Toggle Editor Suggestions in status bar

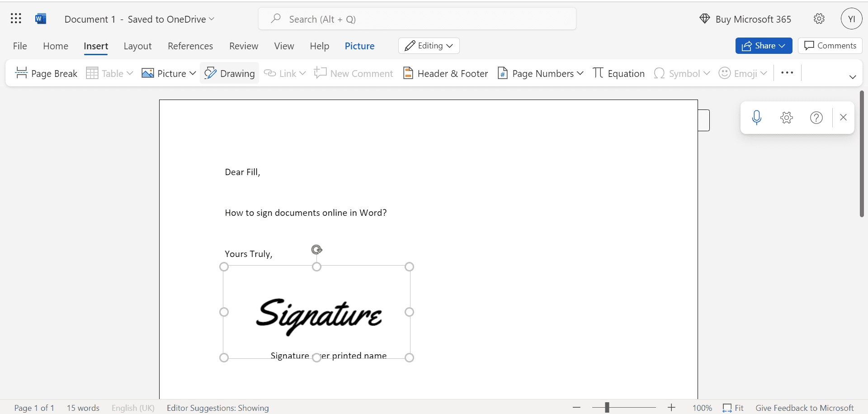(217, 408)
